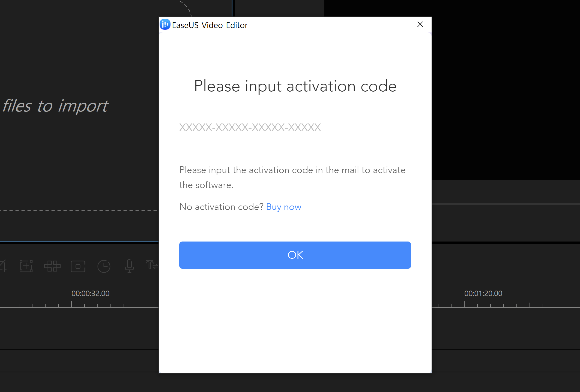Click the 'Please input activation code' heading
The height and width of the screenshot is (392, 580).
[295, 86]
